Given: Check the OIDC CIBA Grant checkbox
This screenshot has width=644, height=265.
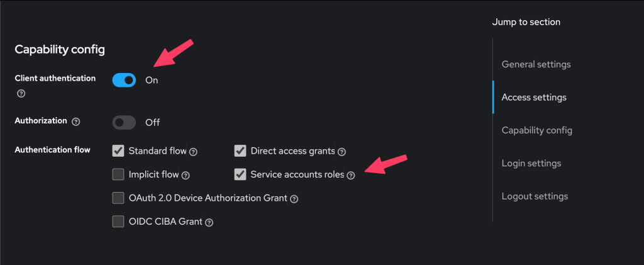Looking at the screenshot, I should pyautogui.click(x=118, y=222).
